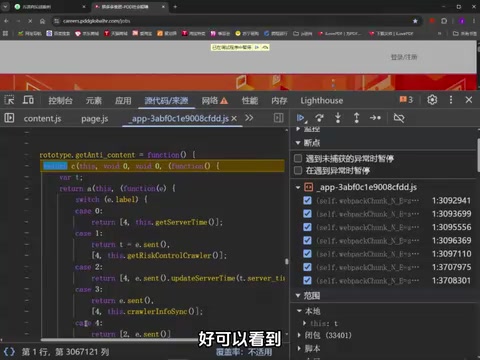Click the debugger Step button
480x360 pixels.
tap(375, 118)
